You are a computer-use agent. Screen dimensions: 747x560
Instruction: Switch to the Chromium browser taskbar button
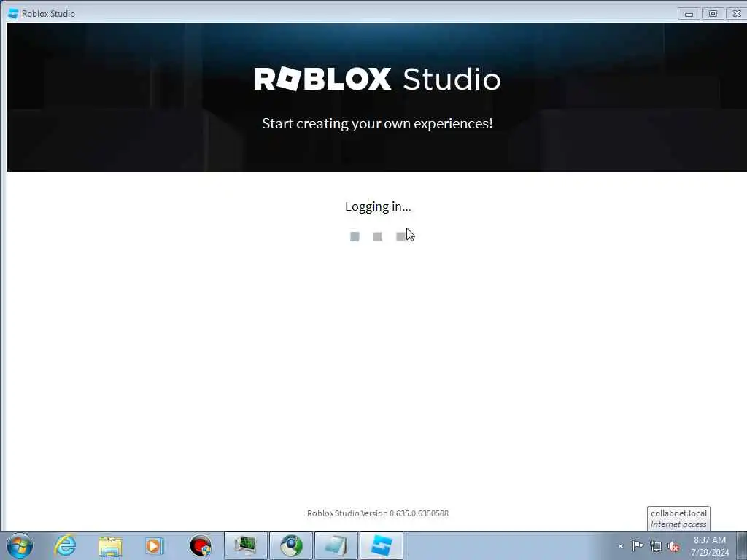point(291,545)
